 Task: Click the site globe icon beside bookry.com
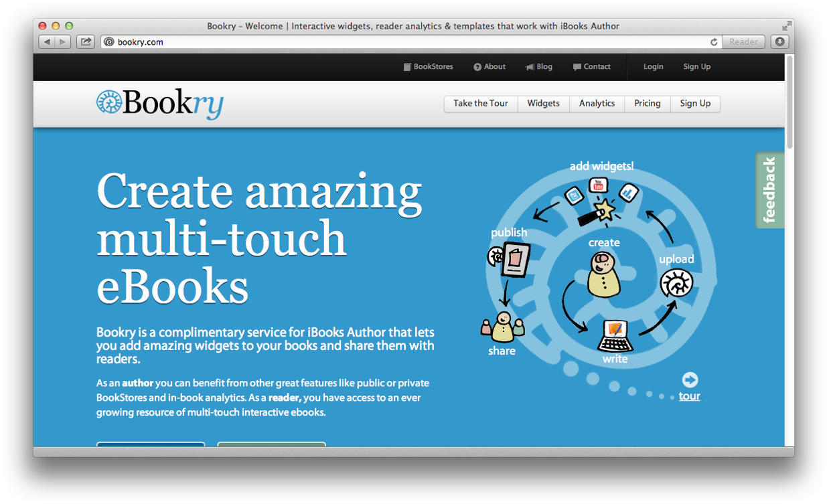(109, 41)
